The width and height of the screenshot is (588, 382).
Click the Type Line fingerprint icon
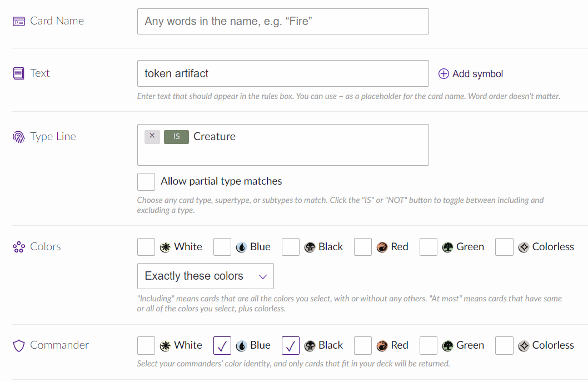pos(19,137)
